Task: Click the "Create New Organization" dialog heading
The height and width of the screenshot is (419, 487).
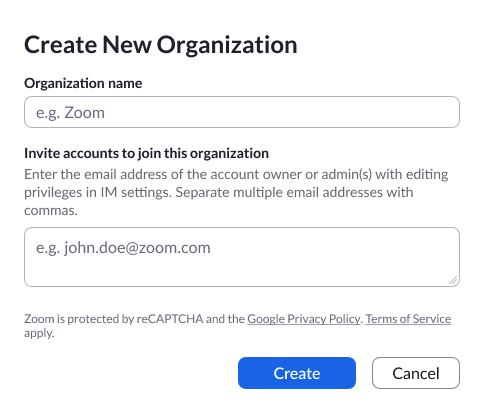Action: coord(160,45)
